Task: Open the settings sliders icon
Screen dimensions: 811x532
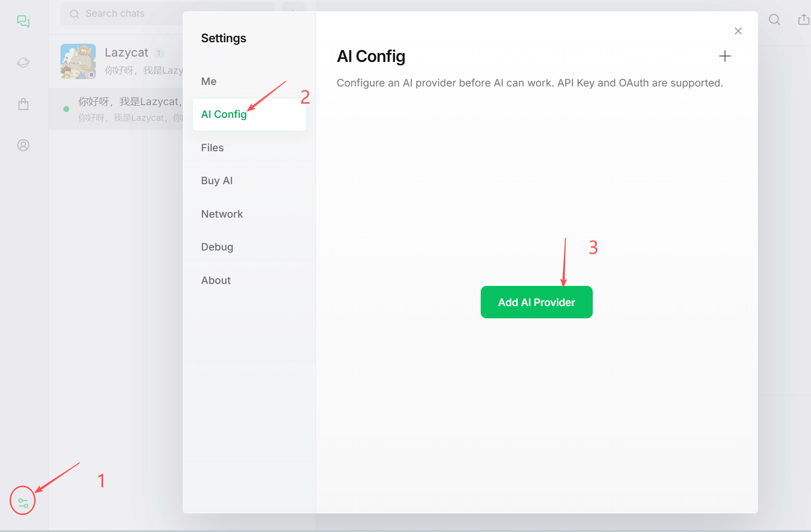Action: tap(23, 503)
